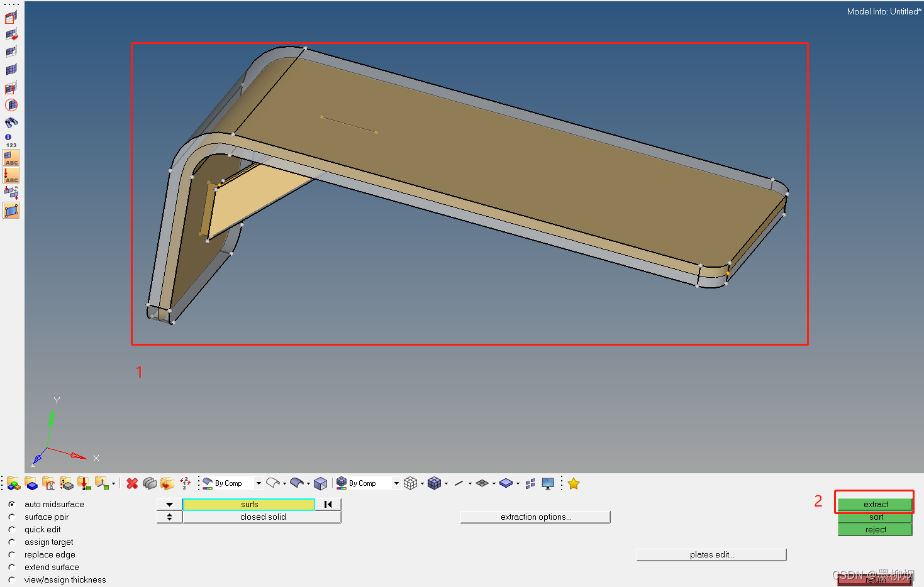924x587 pixels.
Task: Click the yellow star favorites icon
Action: [574, 483]
